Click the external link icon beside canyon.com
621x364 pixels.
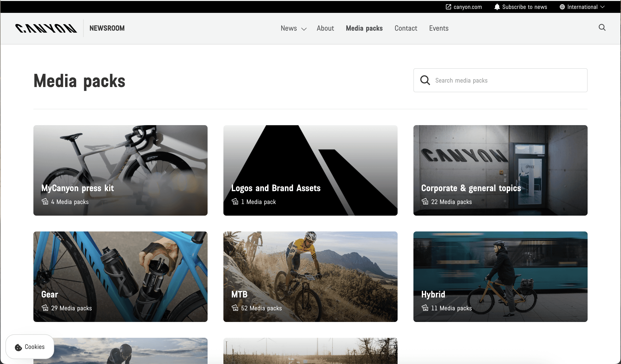click(448, 7)
